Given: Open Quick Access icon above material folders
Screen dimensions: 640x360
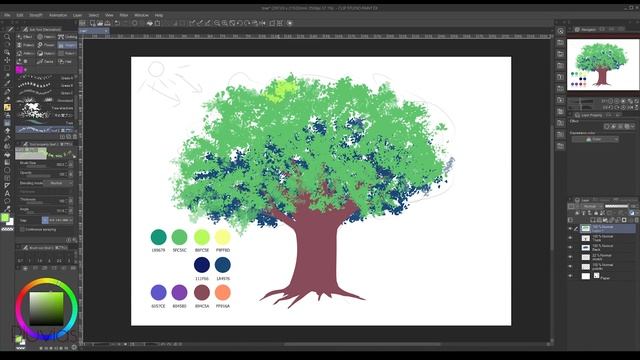Looking at the screenshot, I should pos(561,31).
